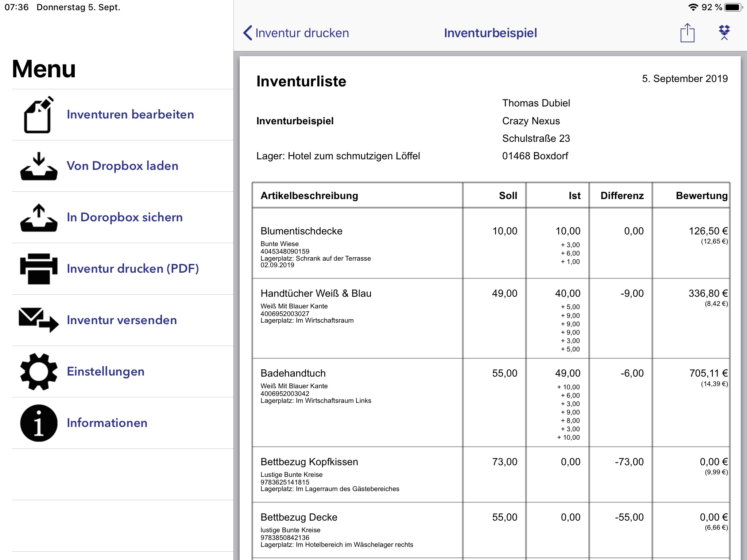The width and height of the screenshot is (747, 560).
Task: Click the 705,11 € valuation
Action: click(708, 373)
